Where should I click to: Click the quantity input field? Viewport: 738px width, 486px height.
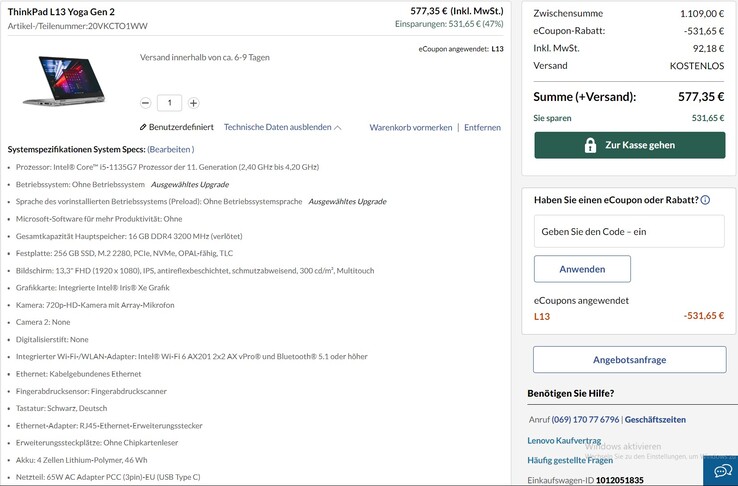click(170, 102)
